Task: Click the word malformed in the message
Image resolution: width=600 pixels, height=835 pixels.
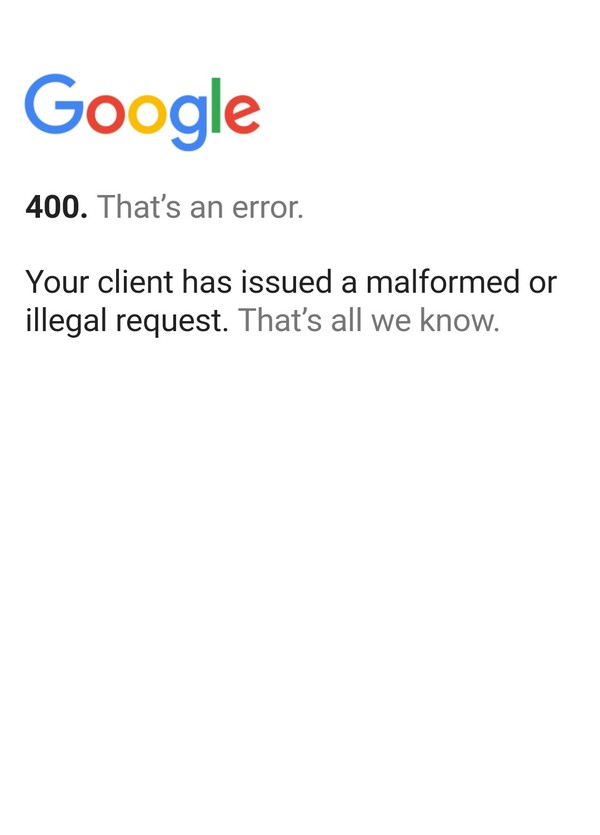Action: [443, 281]
